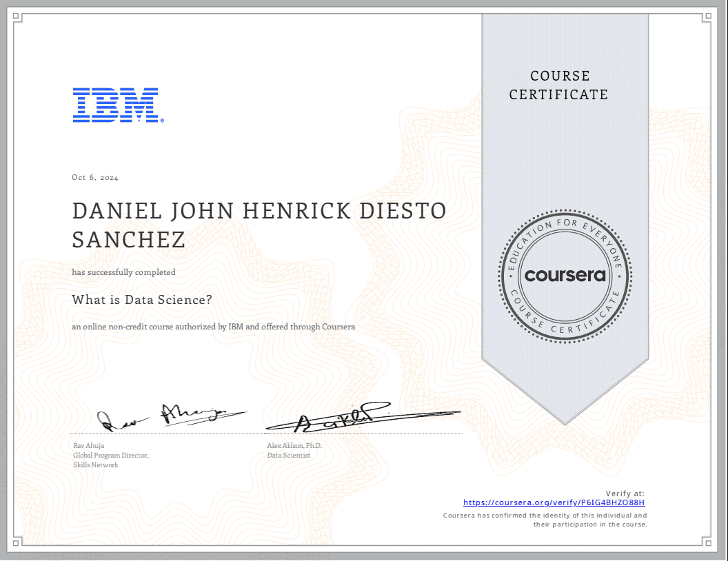Click the Coursera identity confirmation statement

tap(545, 520)
